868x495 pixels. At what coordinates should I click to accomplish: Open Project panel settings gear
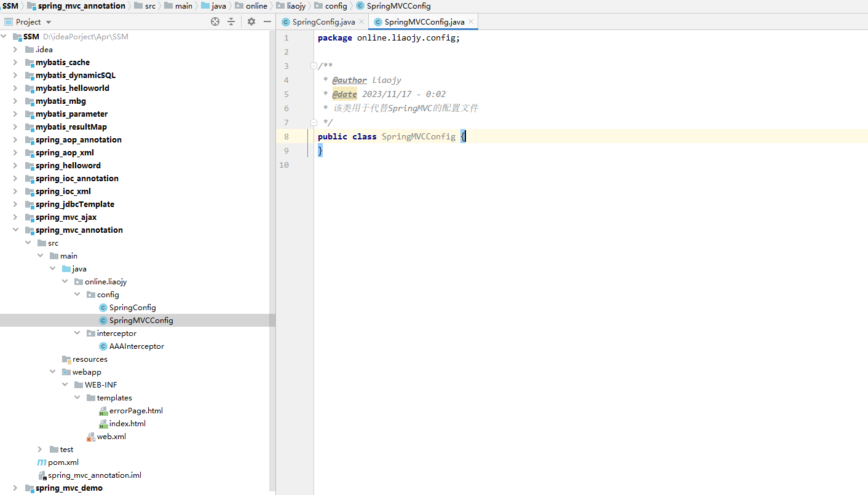pyautogui.click(x=251, y=21)
